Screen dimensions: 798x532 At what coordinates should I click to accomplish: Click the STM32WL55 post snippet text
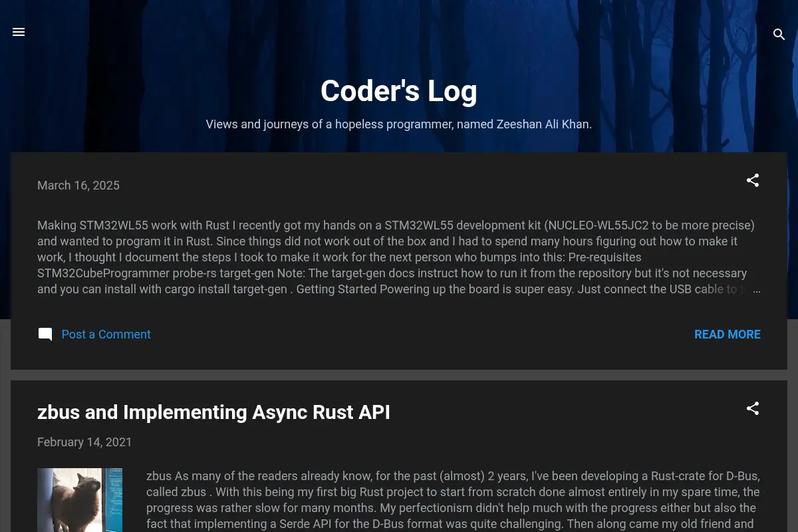pos(398,257)
